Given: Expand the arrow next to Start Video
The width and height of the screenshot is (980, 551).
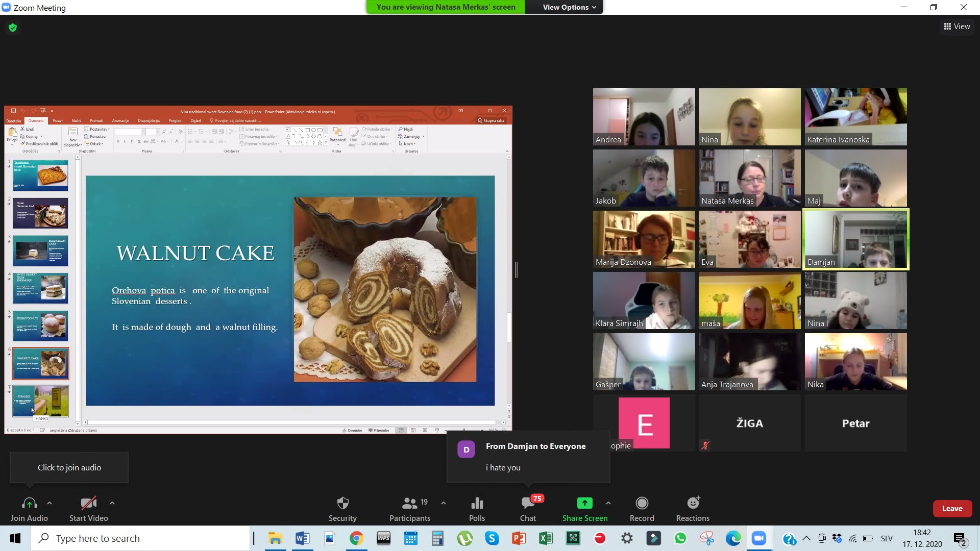Looking at the screenshot, I should 112,503.
